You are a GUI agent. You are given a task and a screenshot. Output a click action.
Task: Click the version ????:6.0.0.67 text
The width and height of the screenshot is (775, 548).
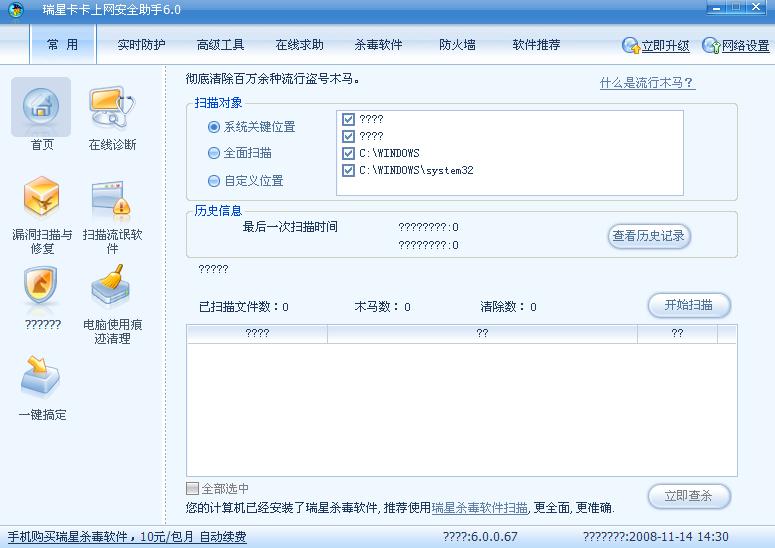click(480, 537)
